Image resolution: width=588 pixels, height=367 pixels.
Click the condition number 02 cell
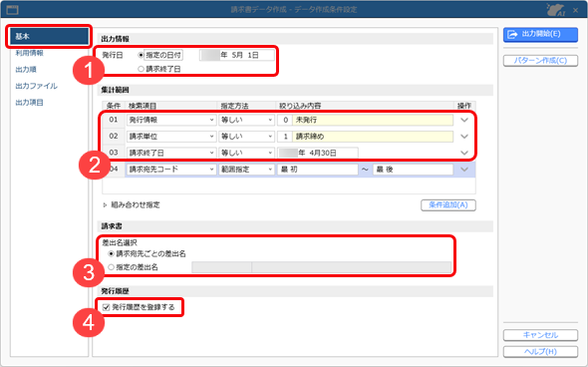(114, 137)
